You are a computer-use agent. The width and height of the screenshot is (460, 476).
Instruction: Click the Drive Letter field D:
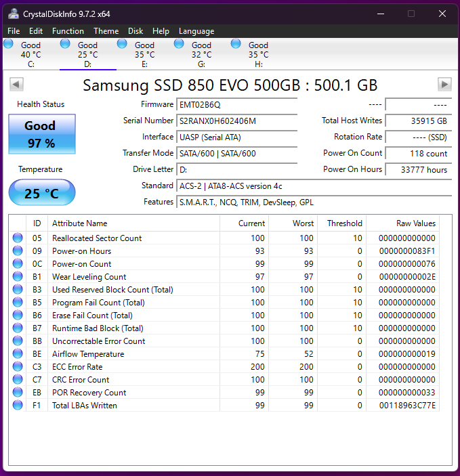237,170
